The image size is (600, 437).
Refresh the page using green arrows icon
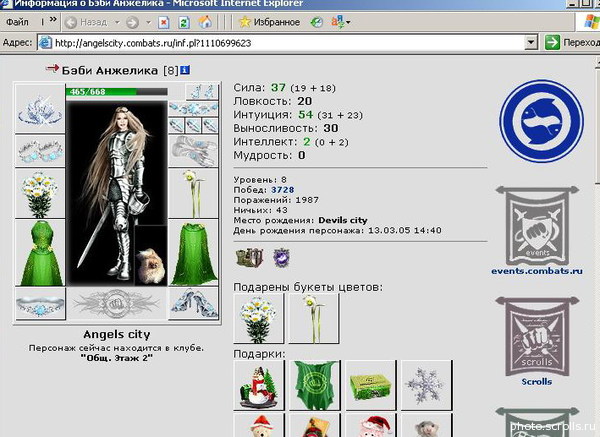184,23
